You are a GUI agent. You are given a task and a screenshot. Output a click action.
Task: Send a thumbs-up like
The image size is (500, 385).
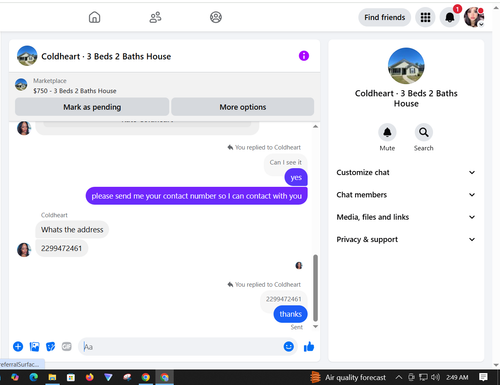[309, 347]
